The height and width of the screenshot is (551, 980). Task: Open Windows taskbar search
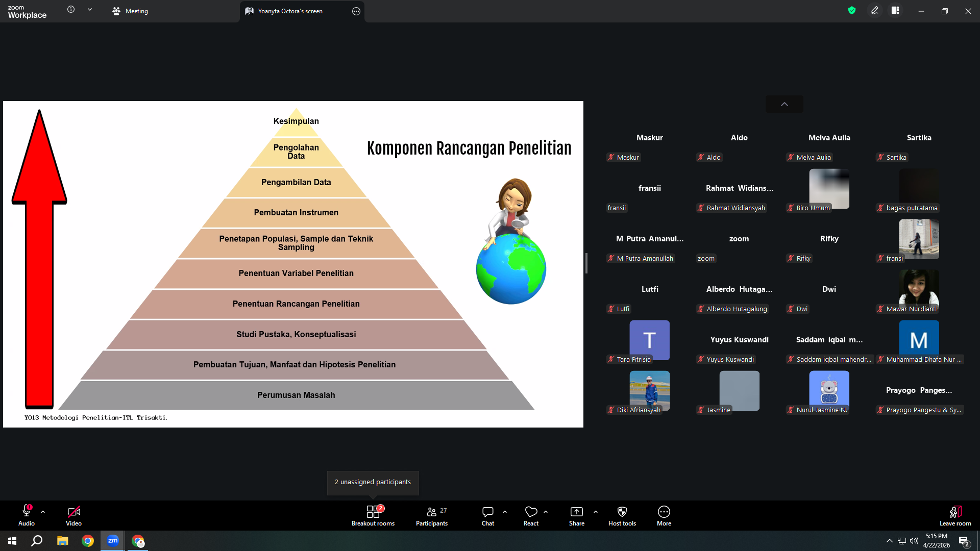point(37,541)
